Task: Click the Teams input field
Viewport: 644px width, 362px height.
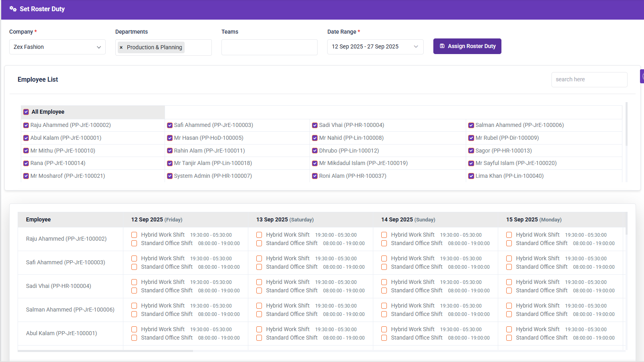Action: coord(269,47)
